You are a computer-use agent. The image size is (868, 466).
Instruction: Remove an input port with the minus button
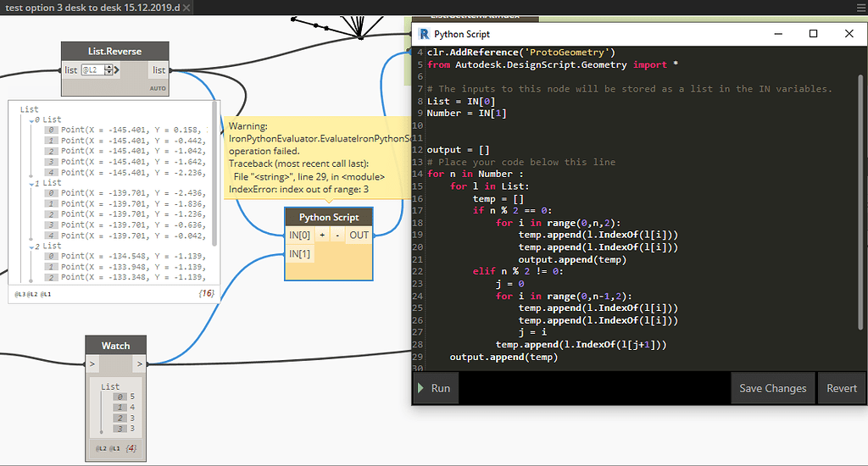[x=337, y=235]
